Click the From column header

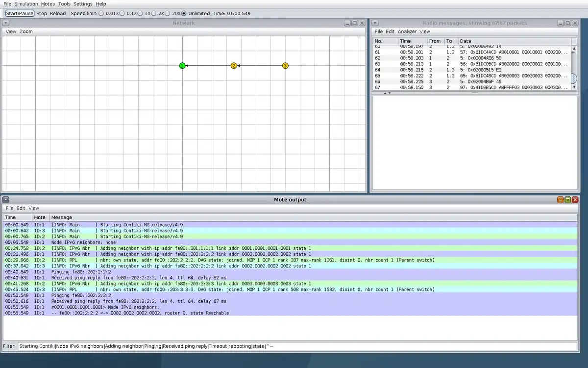coord(435,41)
